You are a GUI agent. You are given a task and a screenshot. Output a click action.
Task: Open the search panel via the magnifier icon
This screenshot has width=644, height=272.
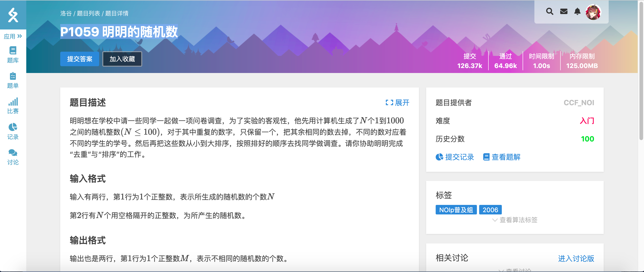(549, 12)
